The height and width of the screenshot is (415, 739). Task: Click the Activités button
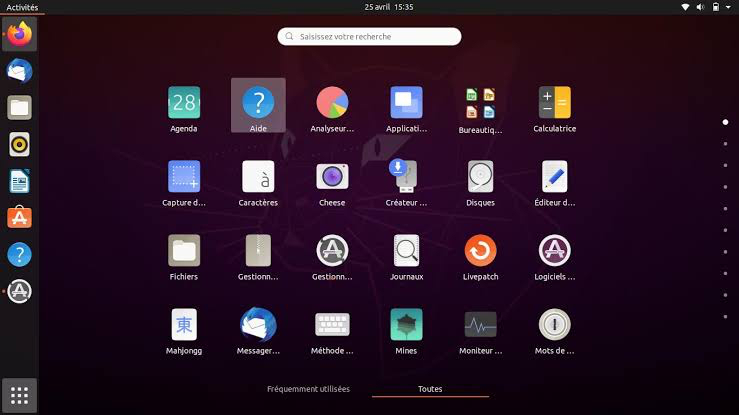tap(22, 7)
